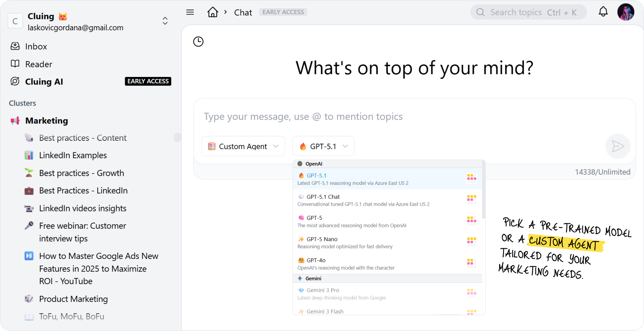Open the Custom Agent dropdown
The image size is (644, 331).
(243, 146)
